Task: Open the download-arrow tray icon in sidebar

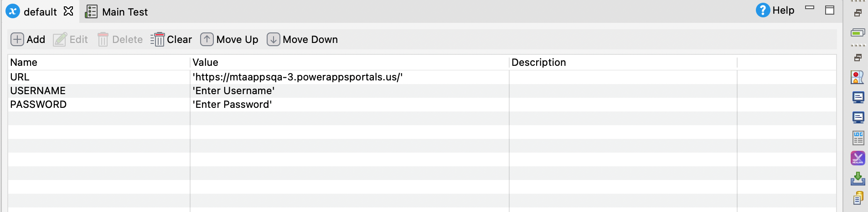Action: coord(858,178)
